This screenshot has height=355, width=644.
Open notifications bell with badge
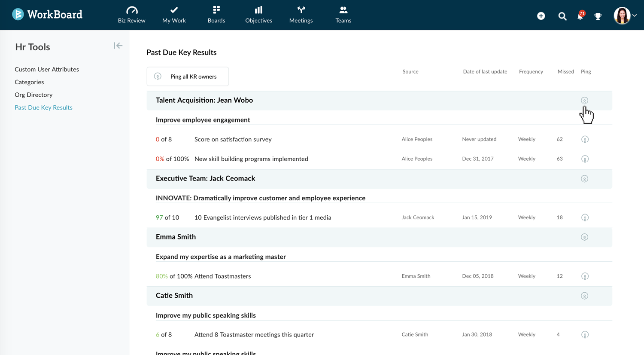coord(580,16)
